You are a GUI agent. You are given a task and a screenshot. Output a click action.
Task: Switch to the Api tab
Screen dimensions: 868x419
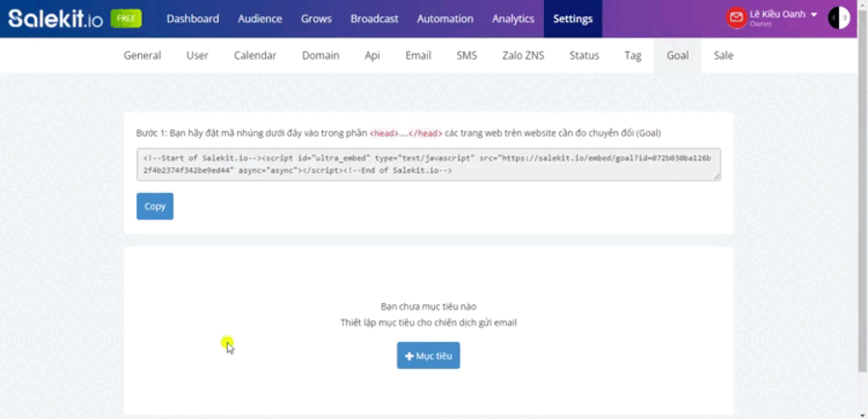372,55
